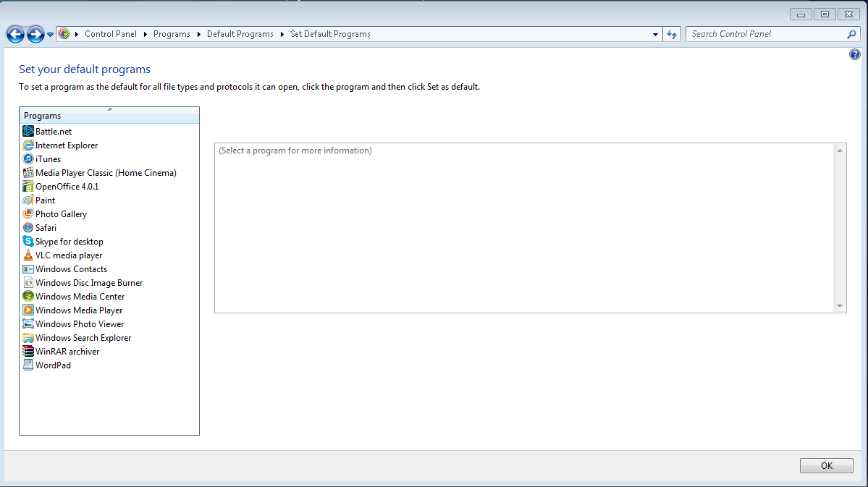The image size is (868, 487).
Task: Click the Photo Gallery icon
Action: point(28,213)
